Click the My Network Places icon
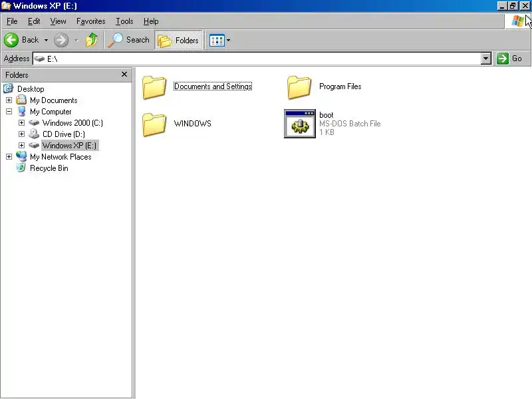The image size is (532, 399). 21,156
